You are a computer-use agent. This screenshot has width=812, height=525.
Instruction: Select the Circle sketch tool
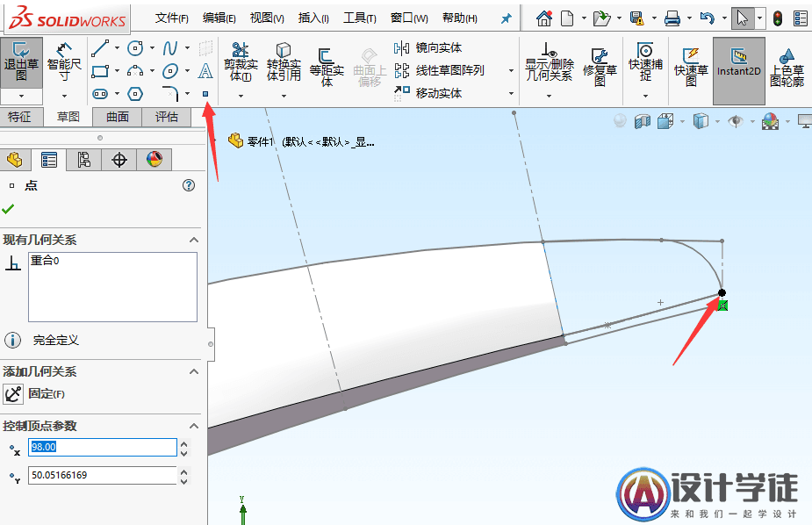135,48
